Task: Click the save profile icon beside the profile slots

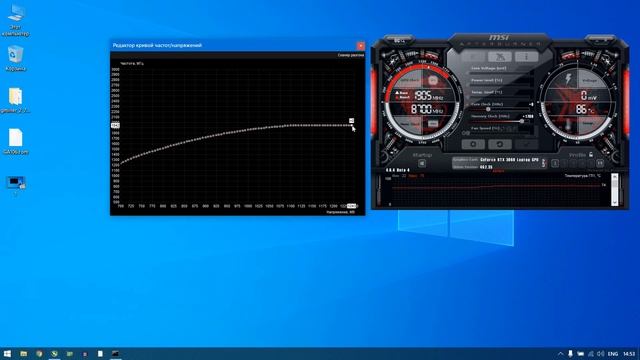Action: tap(600, 164)
